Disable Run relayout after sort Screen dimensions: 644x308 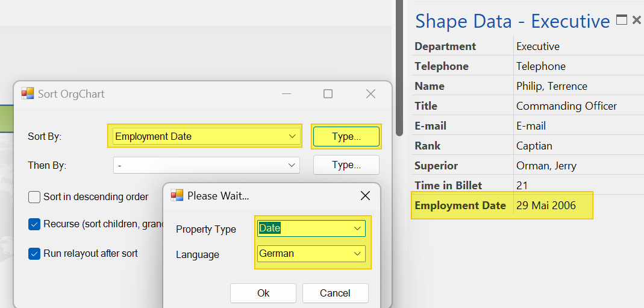click(x=34, y=254)
